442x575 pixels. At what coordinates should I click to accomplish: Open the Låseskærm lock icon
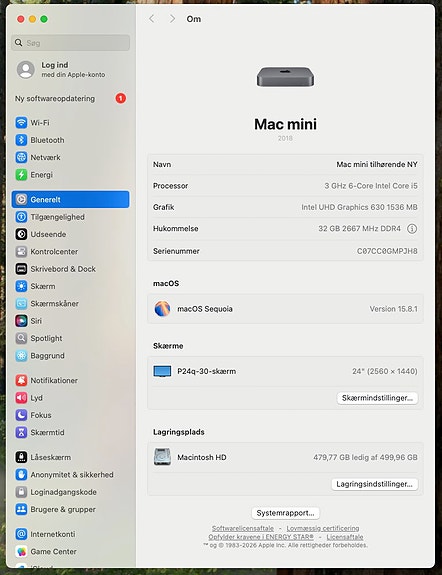tap(21, 457)
